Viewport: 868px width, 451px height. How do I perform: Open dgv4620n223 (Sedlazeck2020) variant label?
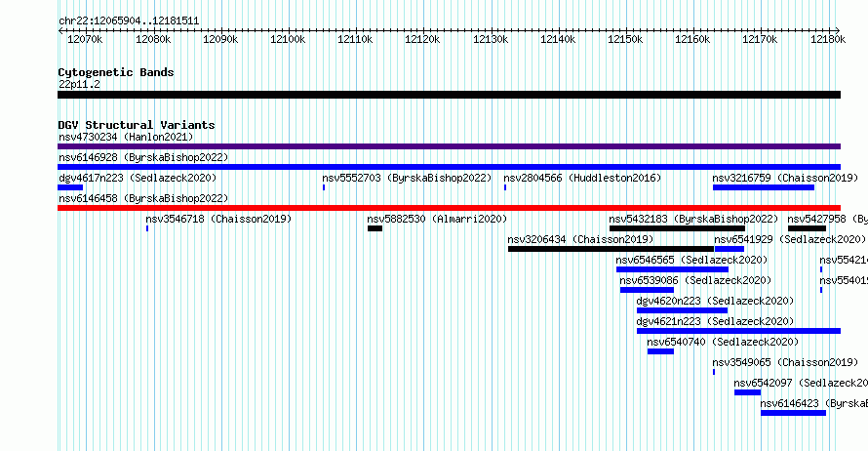tap(715, 301)
